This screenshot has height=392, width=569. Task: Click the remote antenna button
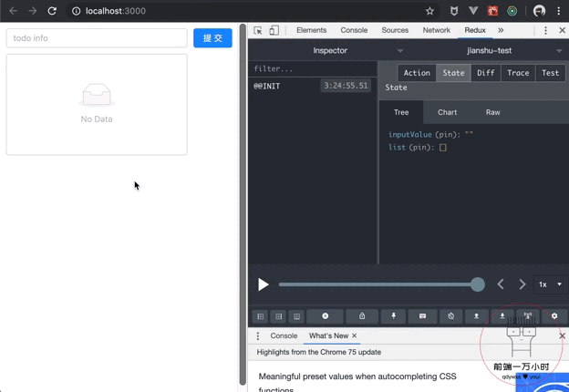coord(528,316)
